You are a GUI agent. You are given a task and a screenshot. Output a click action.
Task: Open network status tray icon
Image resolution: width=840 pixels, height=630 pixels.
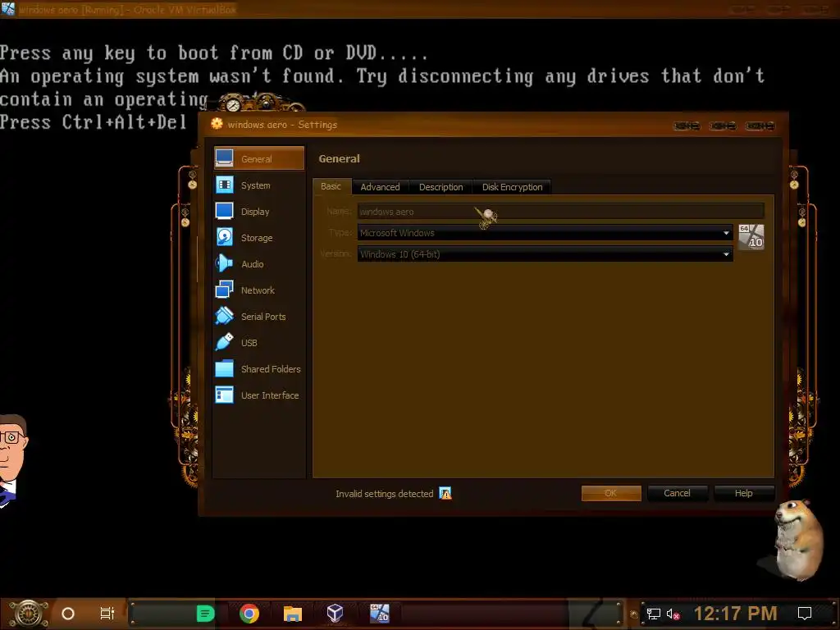[x=654, y=614]
